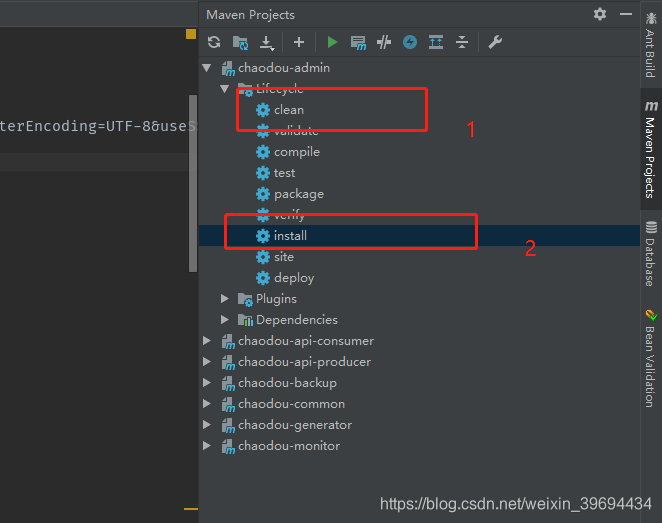Select chaodou-common module label
This screenshot has width=662, height=523.
(x=292, y=404)
